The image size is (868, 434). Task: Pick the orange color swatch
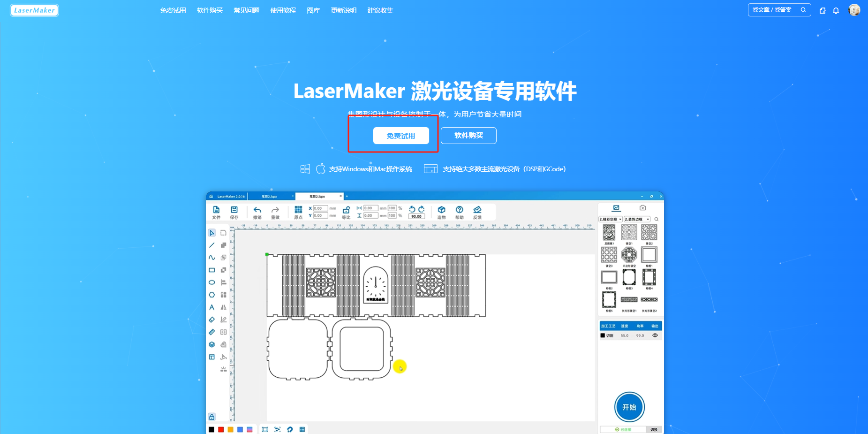(230, 429)
